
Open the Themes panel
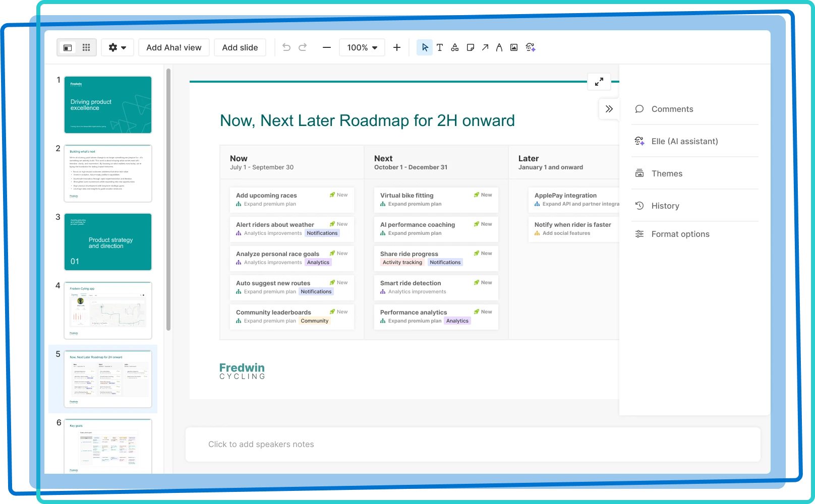point(667,173)
